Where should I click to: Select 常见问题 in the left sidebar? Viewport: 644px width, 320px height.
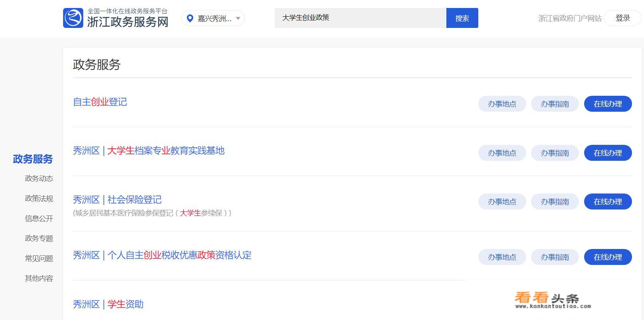pyautogui.click(x=39, y=259)
